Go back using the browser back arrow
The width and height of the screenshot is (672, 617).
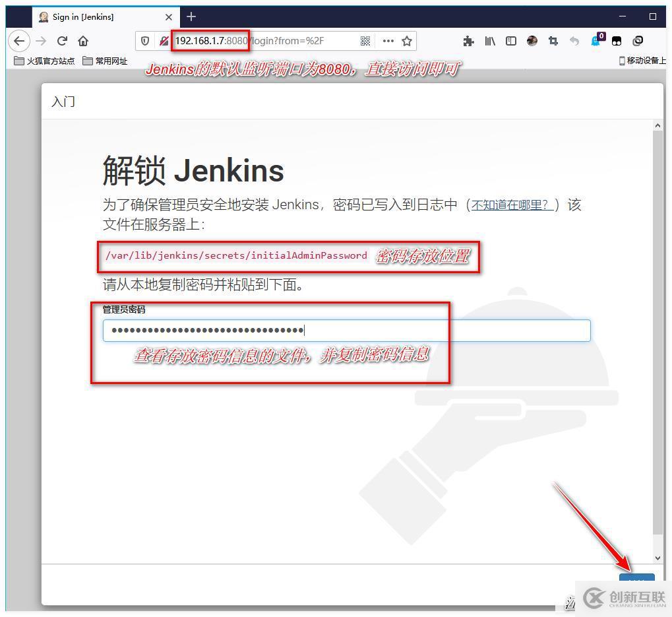[x=19, y=41]
